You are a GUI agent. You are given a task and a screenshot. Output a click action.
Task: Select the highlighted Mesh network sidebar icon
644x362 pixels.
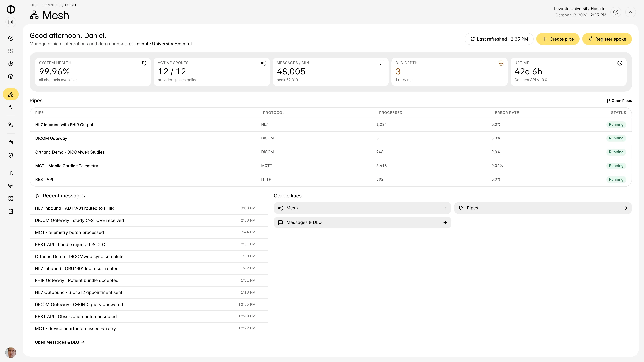coord(11,94)
